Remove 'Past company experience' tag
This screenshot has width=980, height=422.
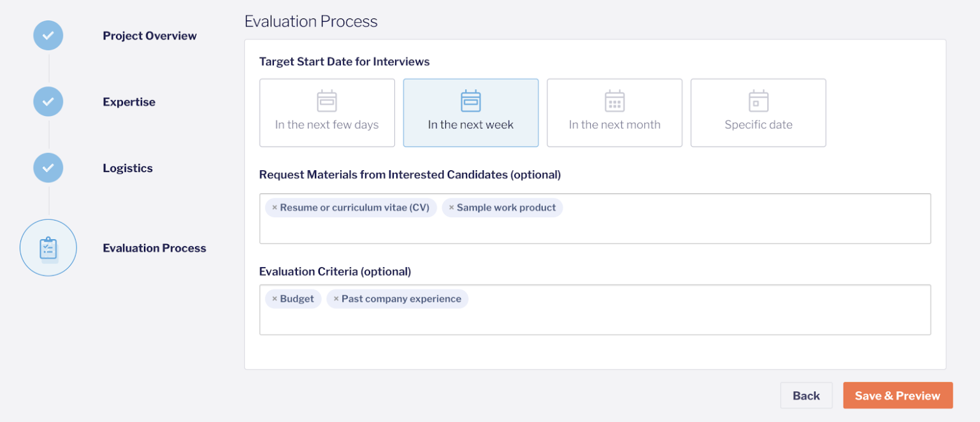336,299
